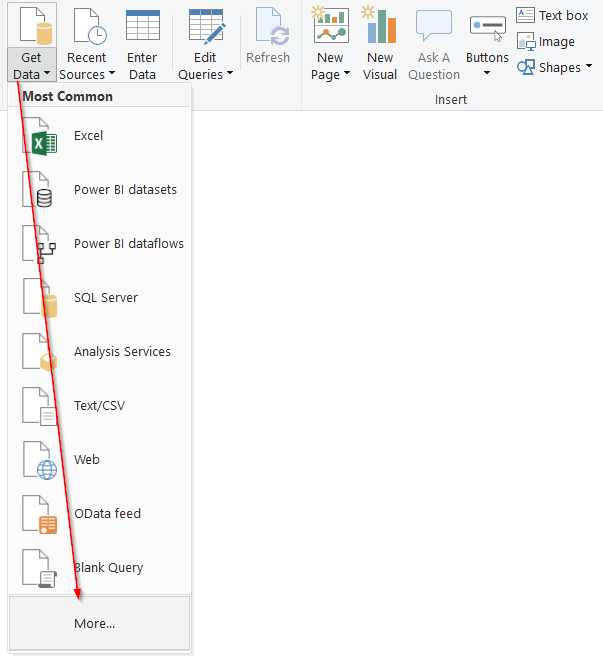Click the New Visual bar chart icon

pos(379,24)
